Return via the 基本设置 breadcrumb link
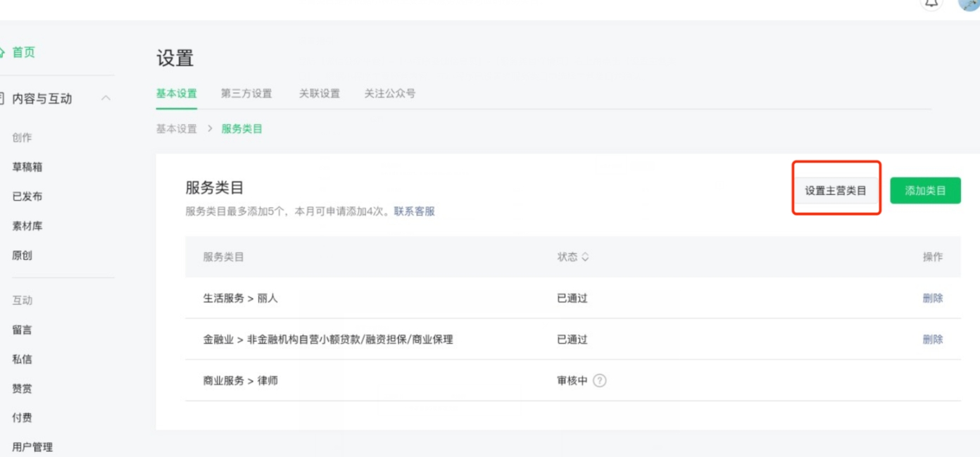The height and width of the screenshot is (457, 980). (175, 130)
